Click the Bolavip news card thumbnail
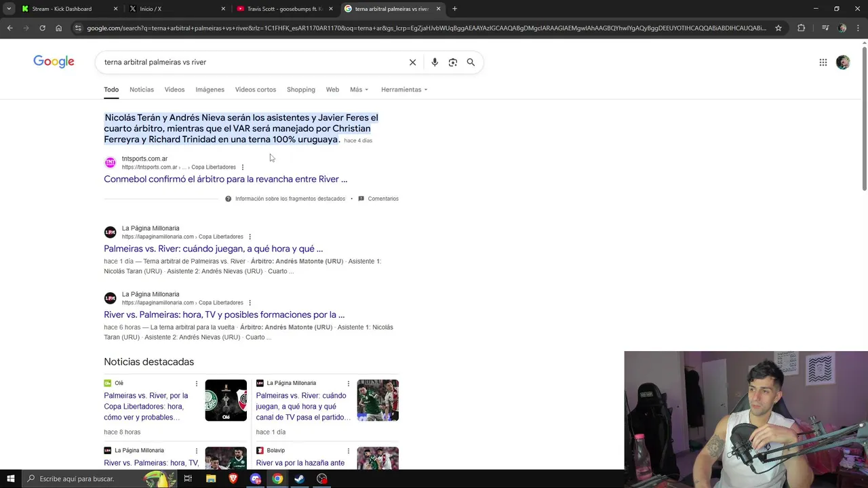 (x=378, y=457)
